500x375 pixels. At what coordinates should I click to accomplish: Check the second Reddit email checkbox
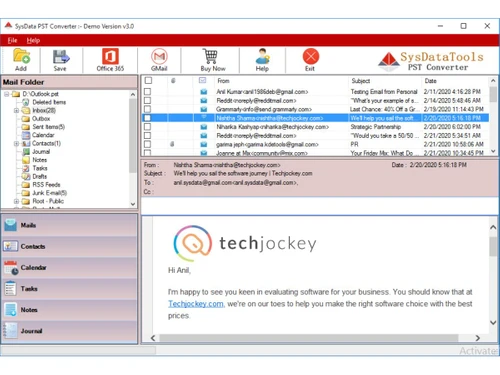tap(147, 135)
